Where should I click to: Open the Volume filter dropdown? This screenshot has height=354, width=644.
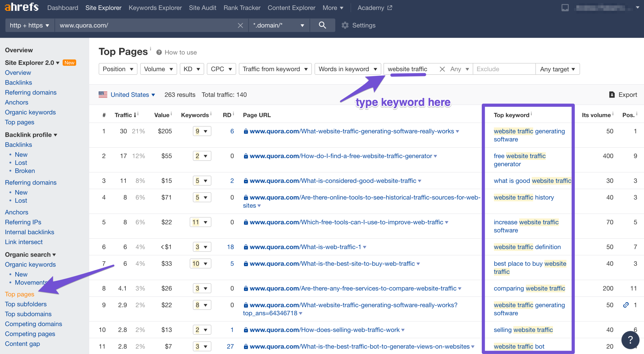pos(158,69)
